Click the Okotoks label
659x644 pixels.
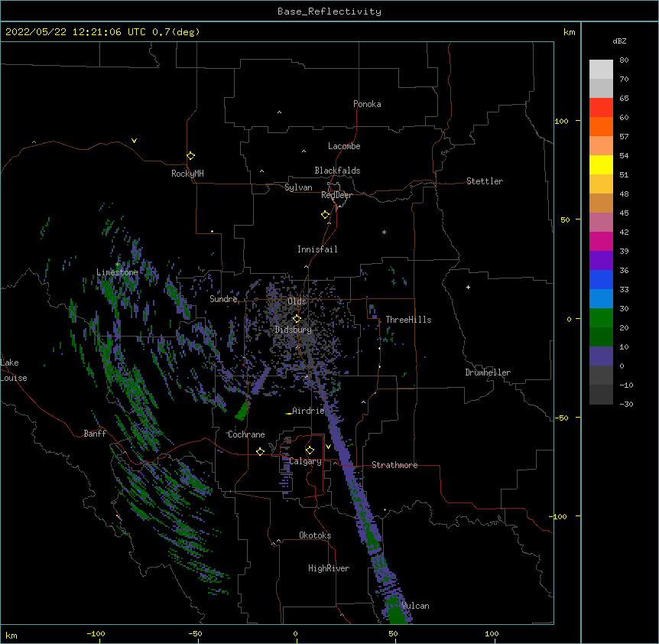click(315, 535)
